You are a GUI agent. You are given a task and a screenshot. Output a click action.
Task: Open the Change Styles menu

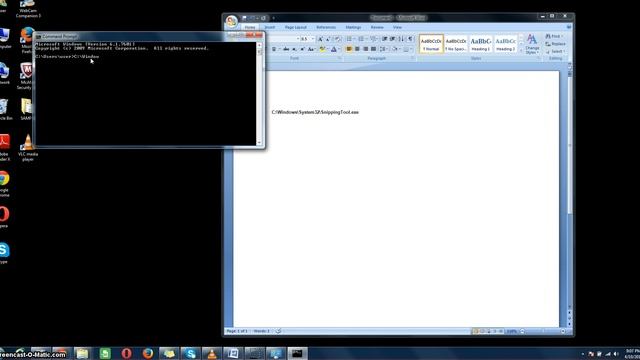[x=532, y=44]
